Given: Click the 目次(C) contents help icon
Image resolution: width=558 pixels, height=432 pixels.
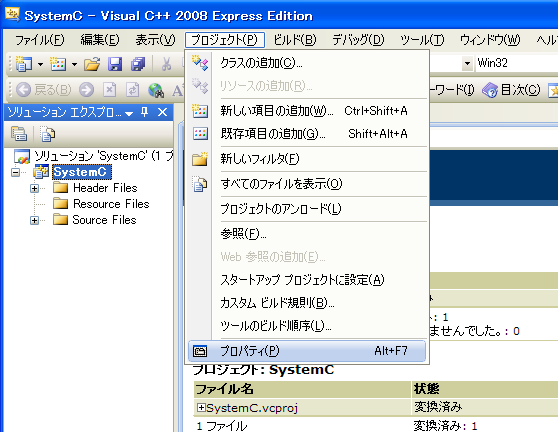Looking at the screenshot, I should [511, 90].
